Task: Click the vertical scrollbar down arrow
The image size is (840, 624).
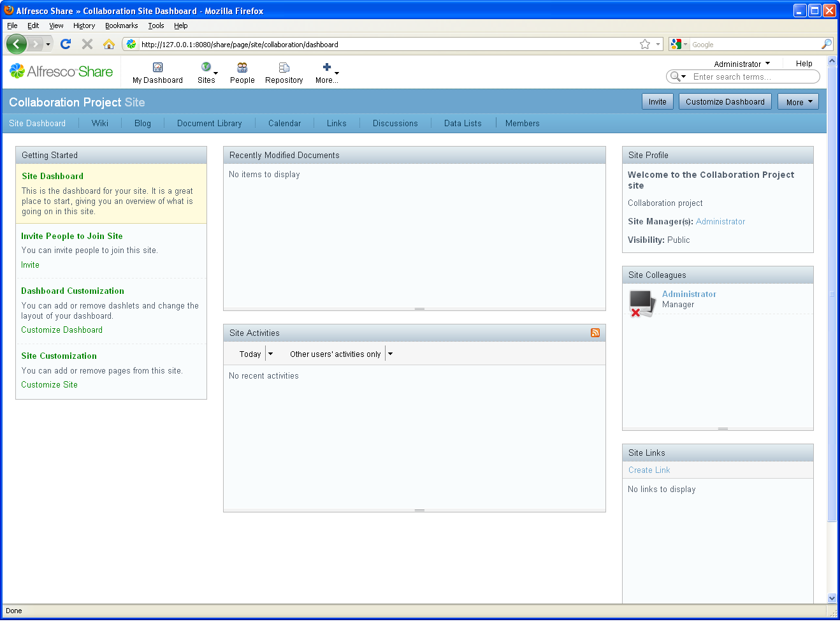Action: click(x=832, y=599)
